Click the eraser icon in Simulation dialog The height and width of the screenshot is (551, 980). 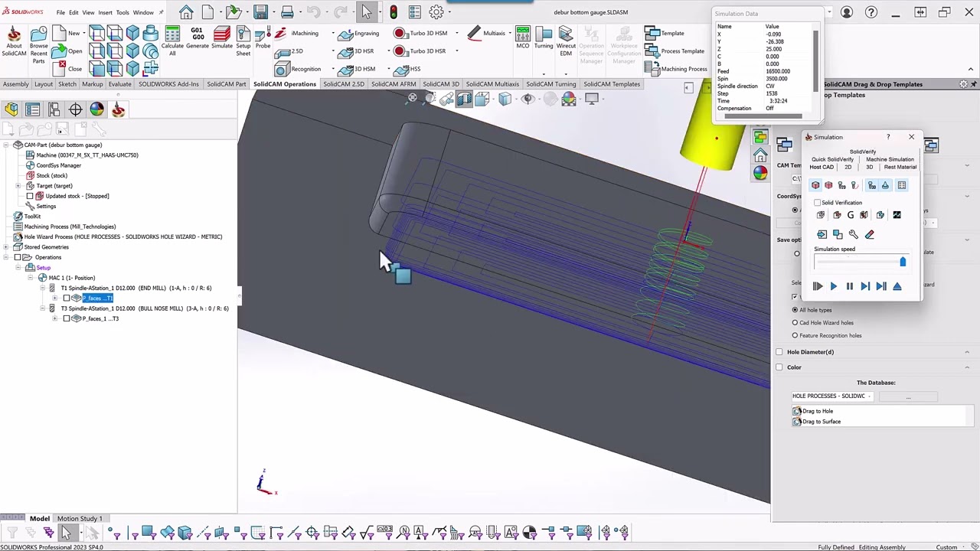pyautogui.click(x=869, y=234)
